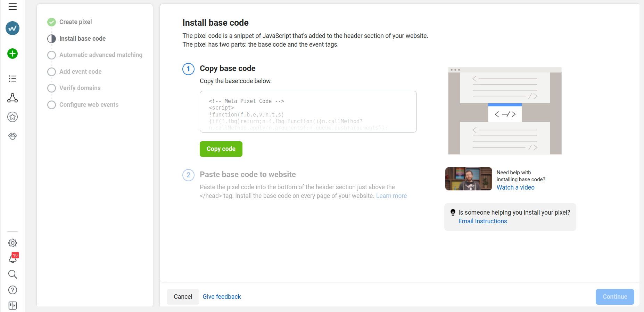Toggle the sidebar panel icon at bottom
This screenshot has height=312, width=644.
click(13, 306)
